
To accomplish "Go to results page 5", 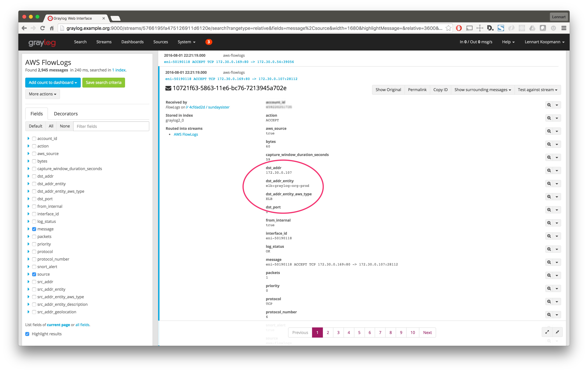I will pos(359,333).
